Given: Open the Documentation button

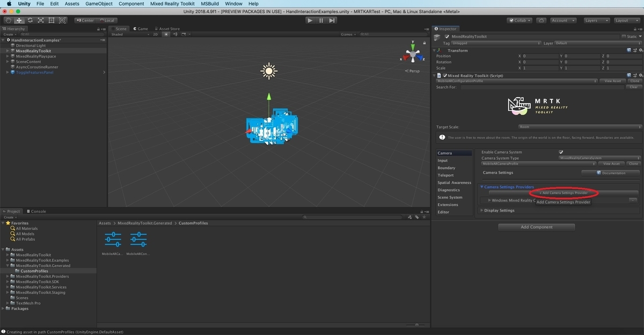Looking at the screenshot, I should point(611,173).
